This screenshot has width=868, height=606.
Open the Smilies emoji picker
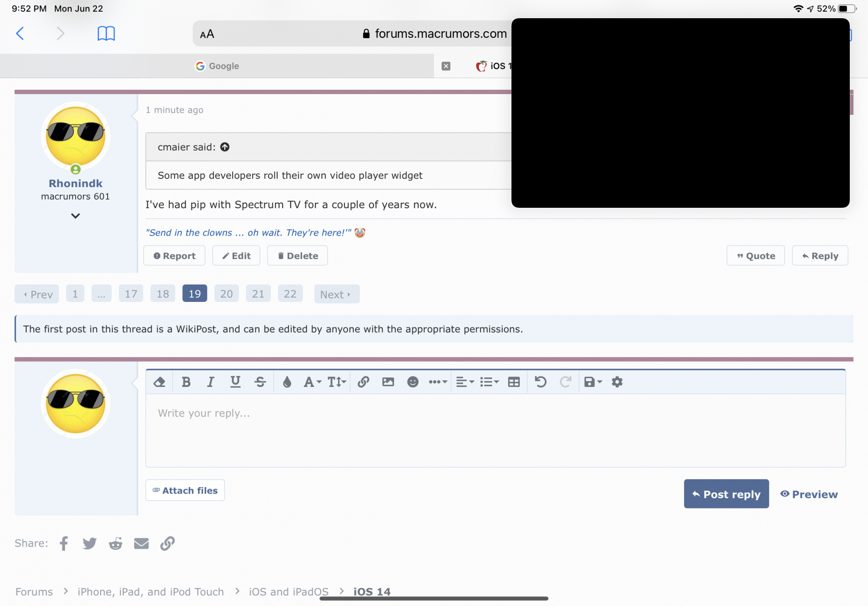(413, 382)
